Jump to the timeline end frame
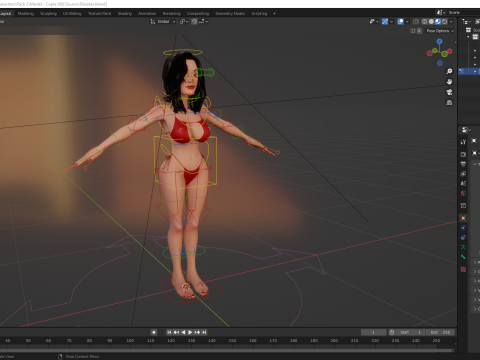480x360 pixels. [x=204, y=332]
